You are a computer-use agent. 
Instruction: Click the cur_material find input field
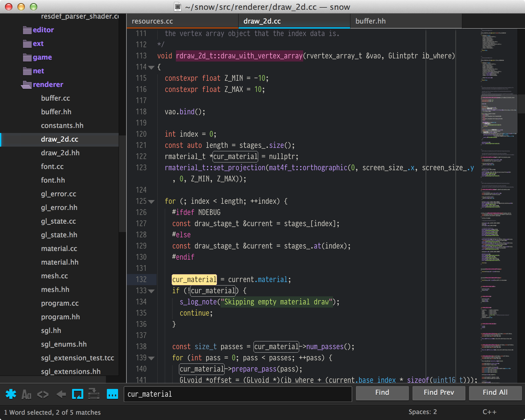pyautogui.click(x=238, y=394)
